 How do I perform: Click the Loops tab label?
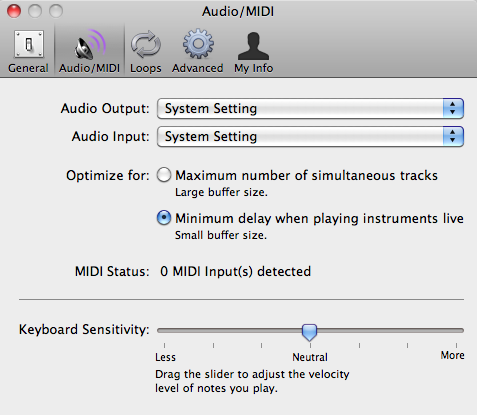[x=146, y=68]
